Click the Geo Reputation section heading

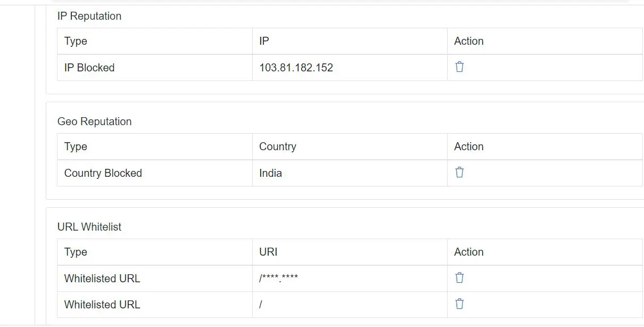94,121
